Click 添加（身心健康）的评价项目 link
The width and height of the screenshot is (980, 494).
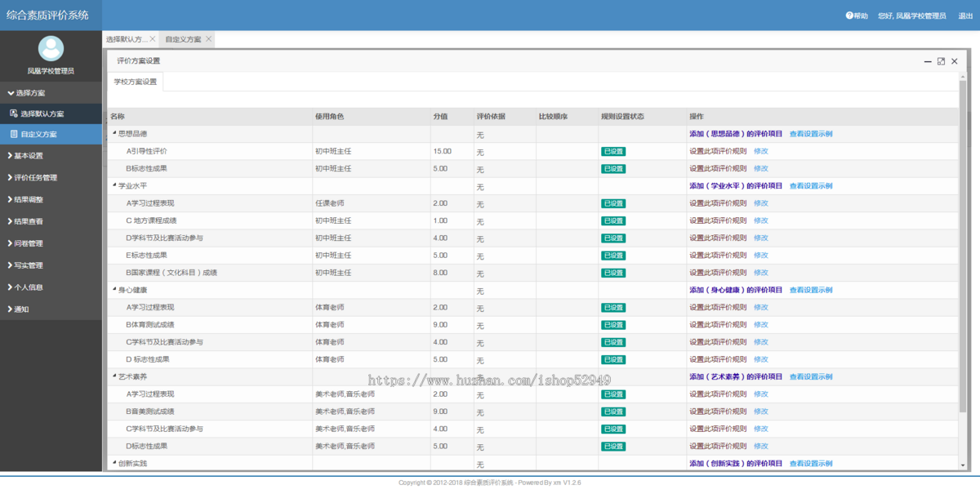pyautogui.click(x=736, y=290)
